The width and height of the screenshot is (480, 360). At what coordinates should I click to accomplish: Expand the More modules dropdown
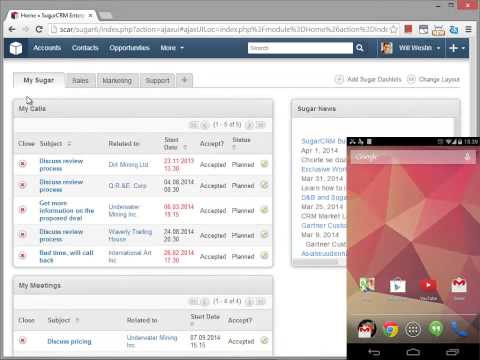[172, 48]
